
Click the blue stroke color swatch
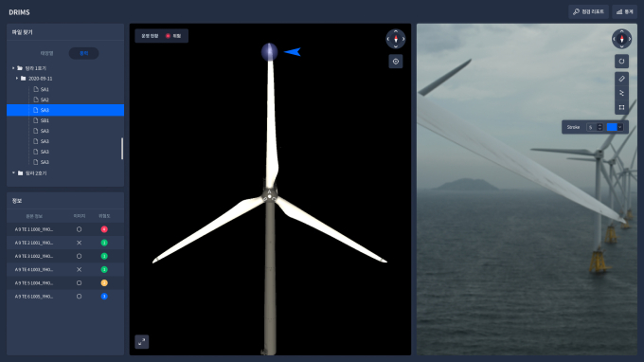(x=612, y=127)
